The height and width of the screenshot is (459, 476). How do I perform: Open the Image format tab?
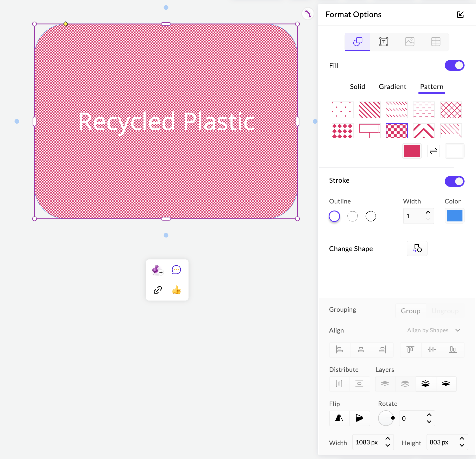point(410,42)
